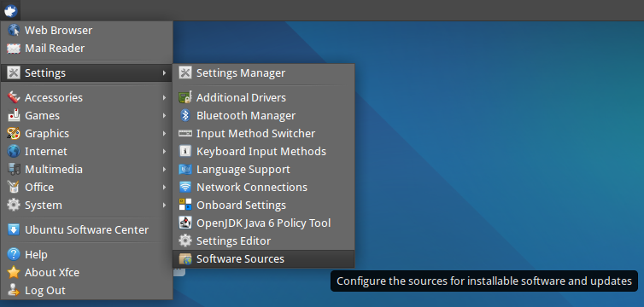The image size is (644, 307).
Task: Click the Ubuntu Software Center download icon
Action: pyautogui.click(x=14, y=230)
